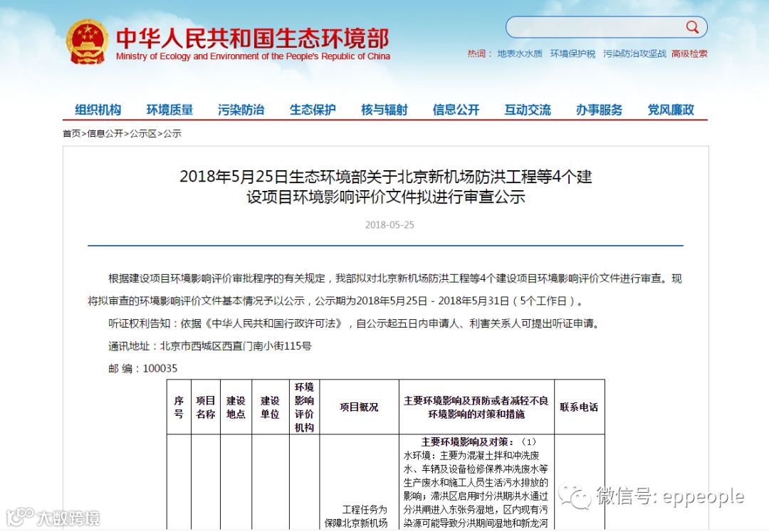769x532 pixels.
Task: Open the 互动交流 menu
Action: pyautogui.click(x=528, y=110)
